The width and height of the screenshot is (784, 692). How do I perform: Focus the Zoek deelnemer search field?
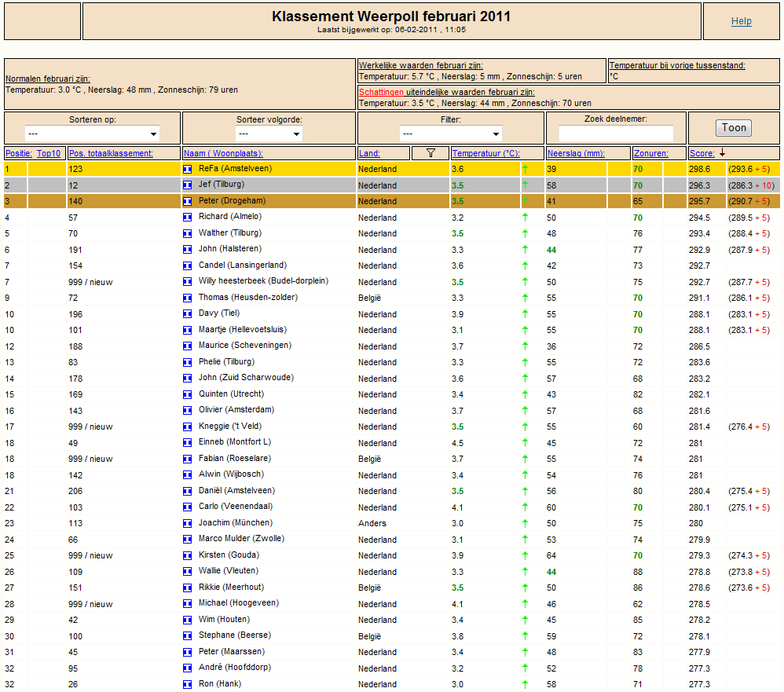pyautogui.click(x=616, y=134)
